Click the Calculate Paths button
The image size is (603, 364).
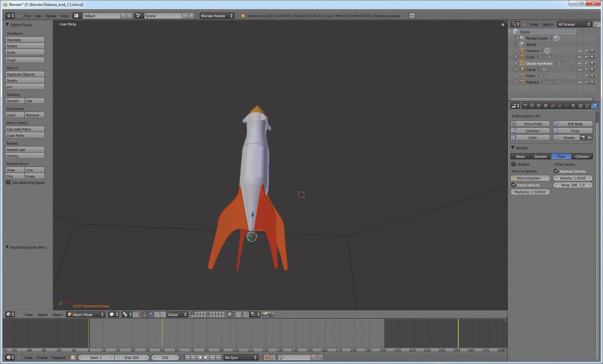(25, 129)
